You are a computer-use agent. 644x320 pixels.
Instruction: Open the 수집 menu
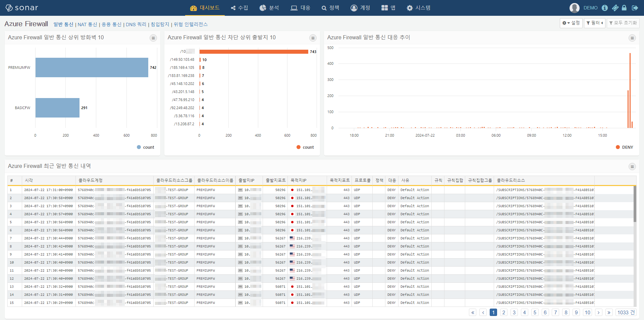[x=239, y=8]
